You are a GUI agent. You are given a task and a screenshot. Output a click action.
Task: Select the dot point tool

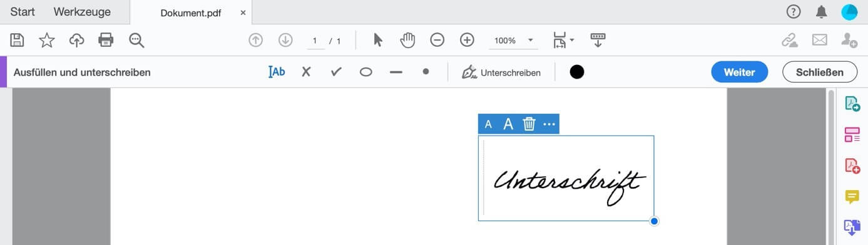pos(426,71)
